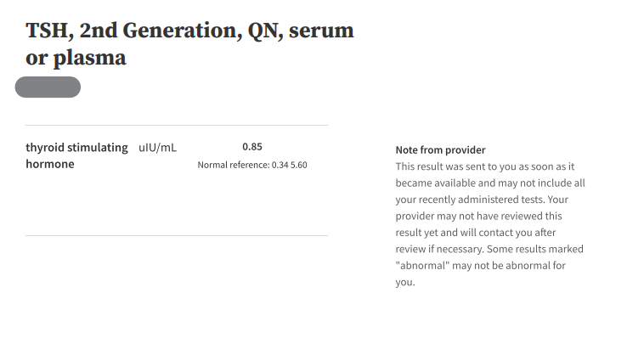This screenshot has width=644, height=349.
Task: Click the "Normal reference:" label text
Action: (x=233, y=165)
